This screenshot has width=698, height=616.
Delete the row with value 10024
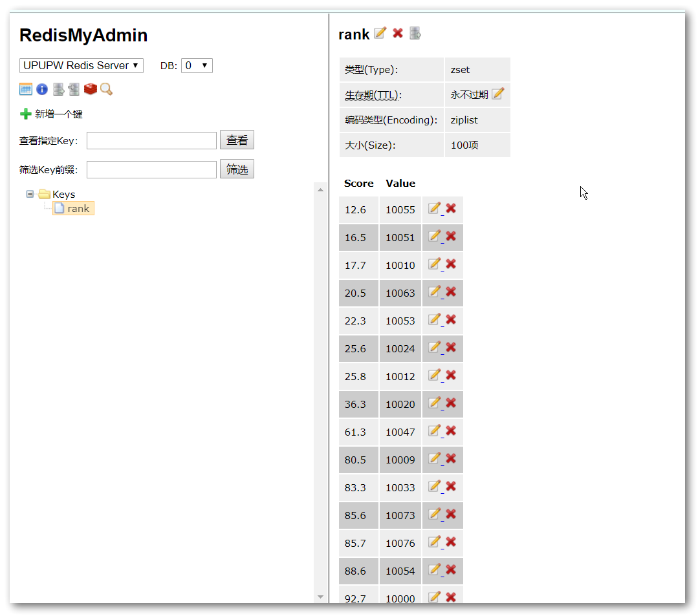point(451,348)
